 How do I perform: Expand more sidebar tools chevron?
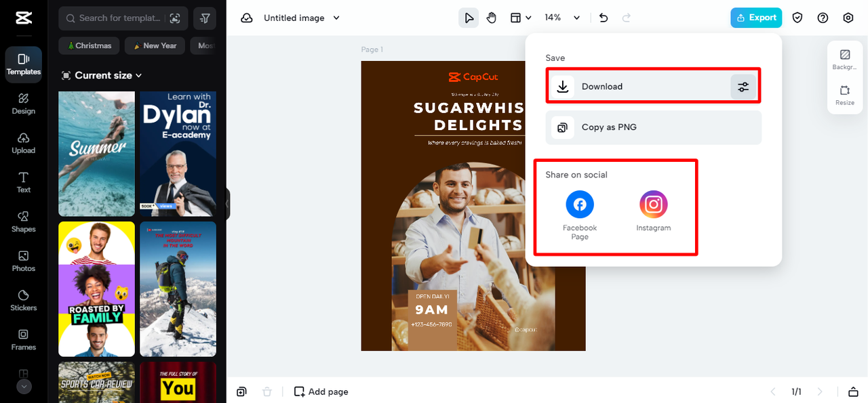[x=24, y=386]
